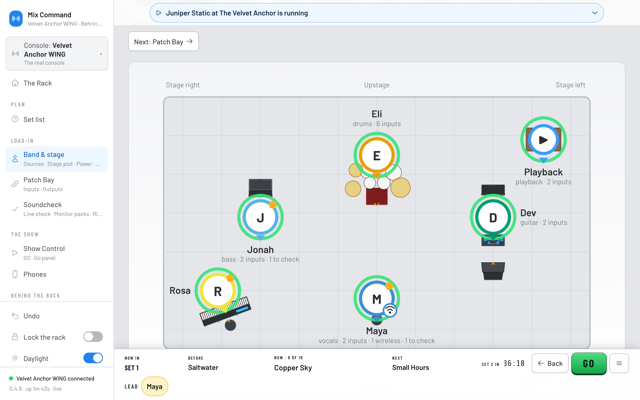Click the Small Hours next song

click(410, 367)
